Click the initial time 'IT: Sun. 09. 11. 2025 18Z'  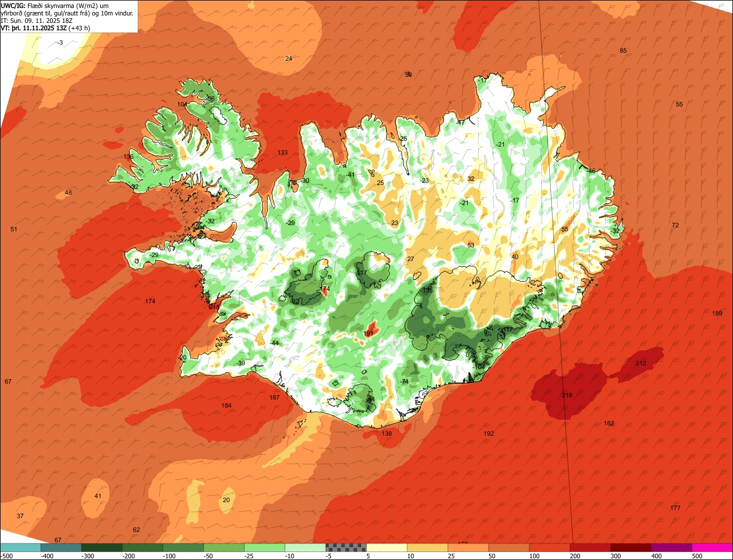[37, 21]
